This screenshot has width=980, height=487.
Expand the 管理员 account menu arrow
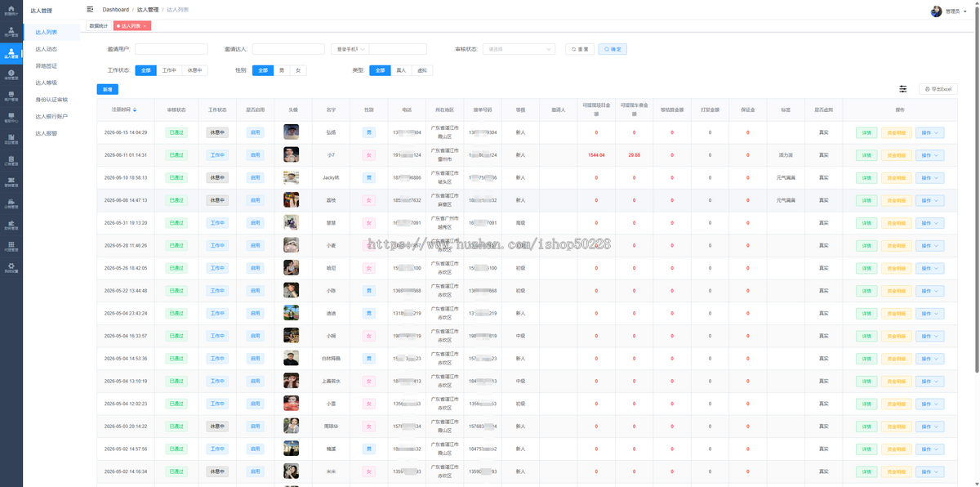pyautogui.click(x=965, y=11)
